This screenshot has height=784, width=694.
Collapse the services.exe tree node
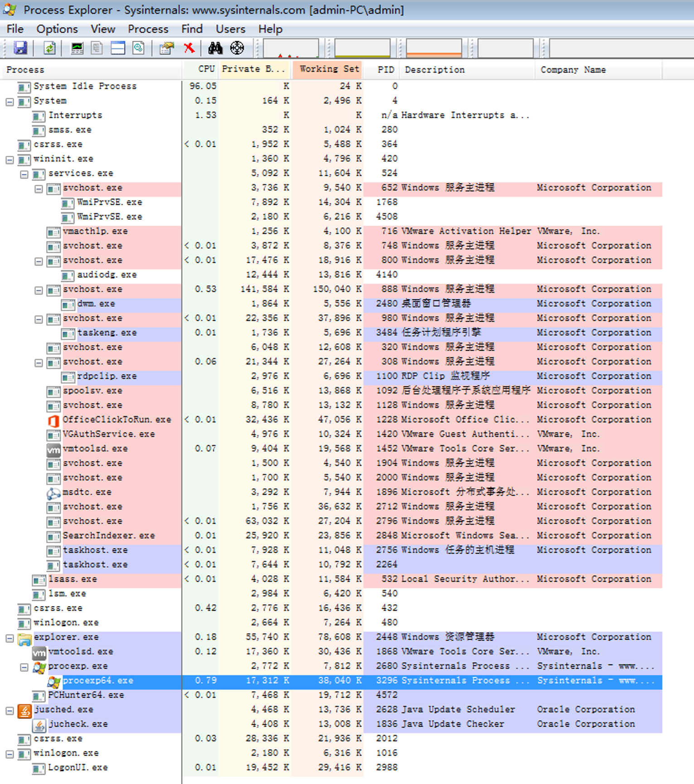(24, 174)
